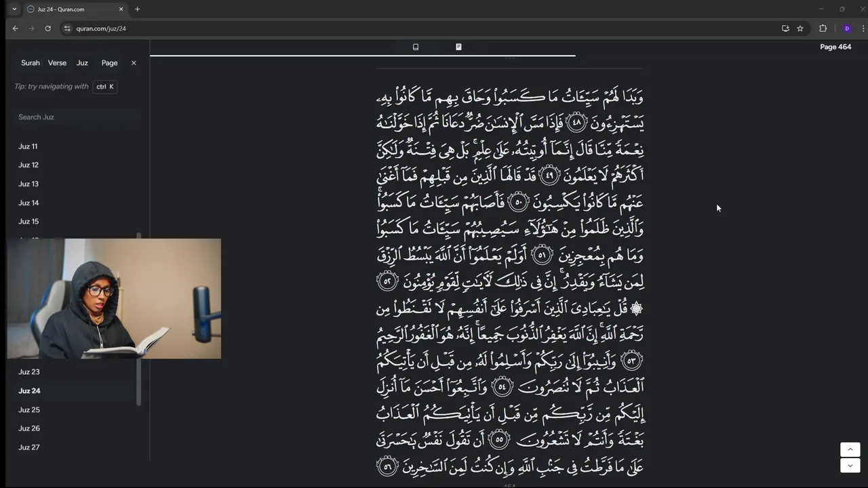Screen dimensions: 868x488
Task: Open the install app icon in address bar
Action: tap(785, 28)
